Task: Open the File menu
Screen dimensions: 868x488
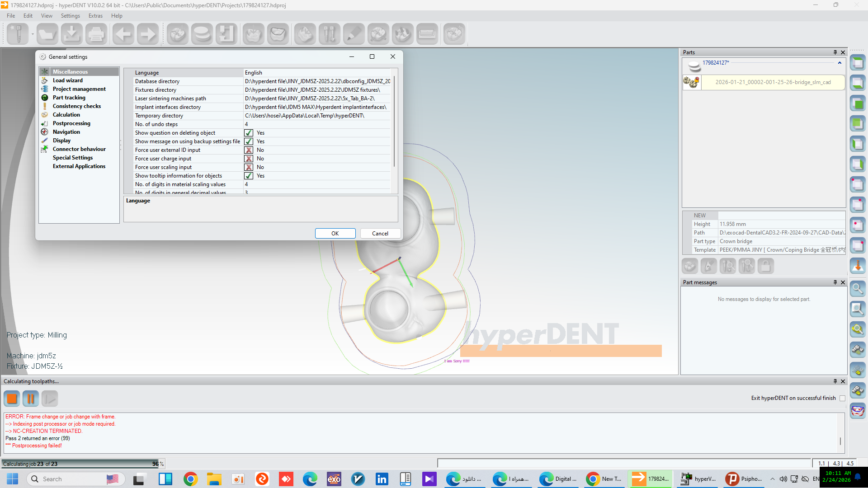Action: click(x=11, y=16)
